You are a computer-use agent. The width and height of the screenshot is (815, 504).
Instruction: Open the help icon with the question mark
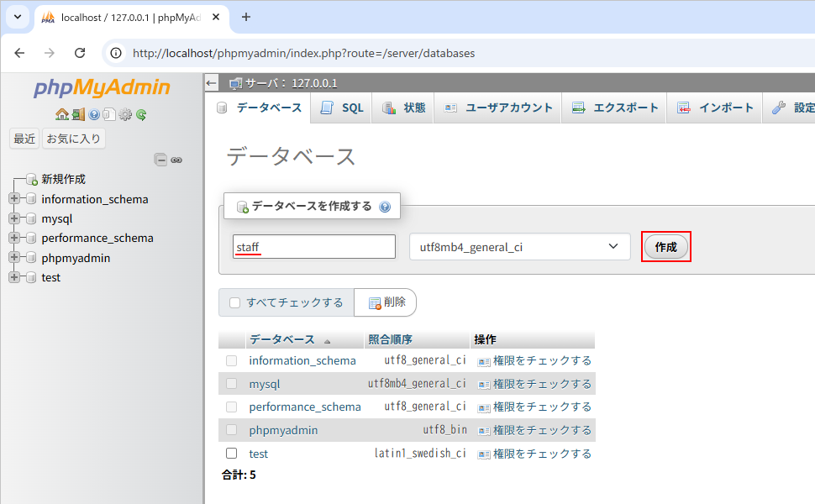coord(93,113)
